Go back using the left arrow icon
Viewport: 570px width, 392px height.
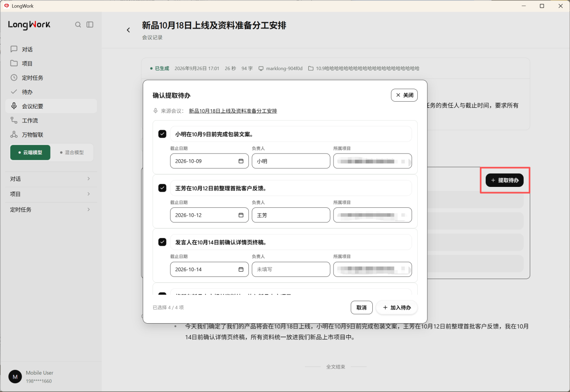128,30
